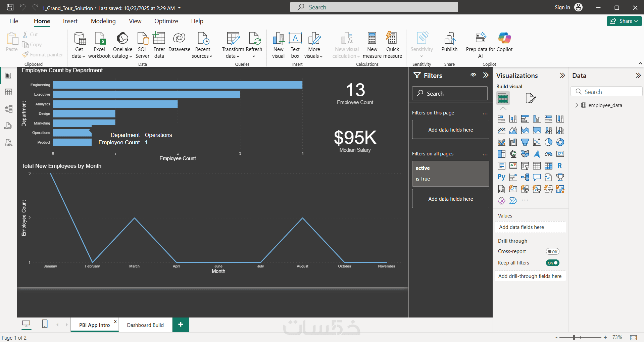
Task: Switch to the Insert ribbon tab
Action: [70, 21]
